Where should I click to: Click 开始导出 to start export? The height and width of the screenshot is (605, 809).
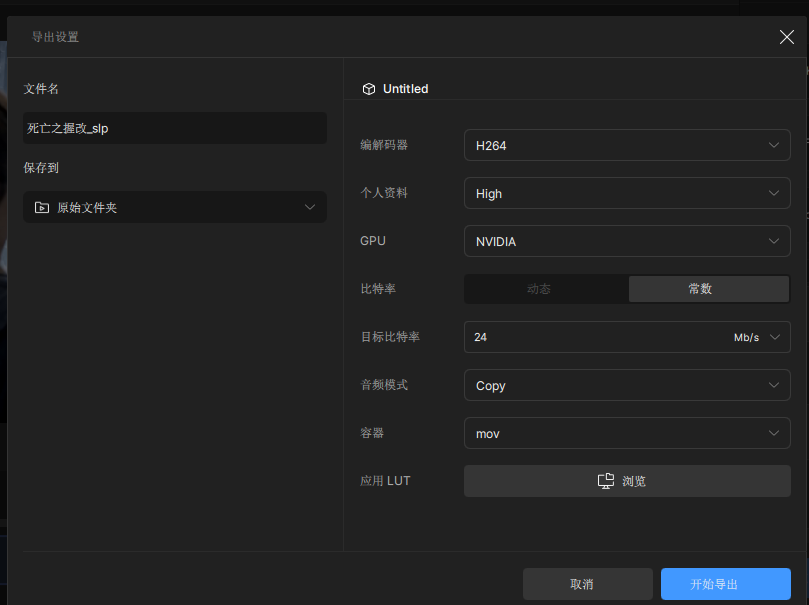725,584
